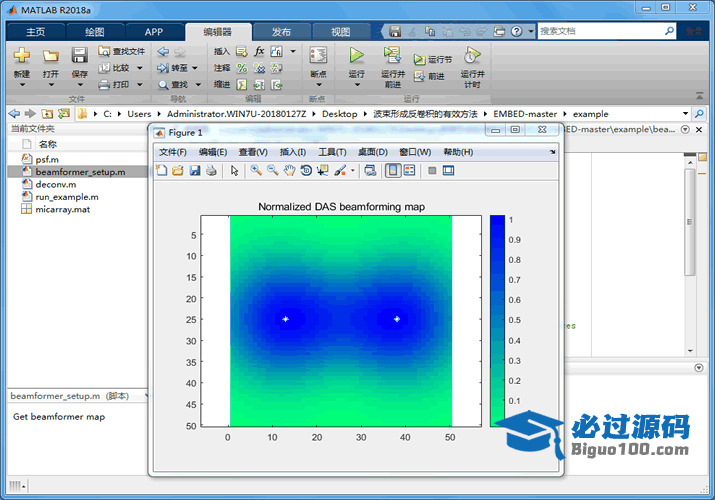Viewport: 715px width, 500px height.
Task: Expand the file details panel chevron
Action: (147, 396)
